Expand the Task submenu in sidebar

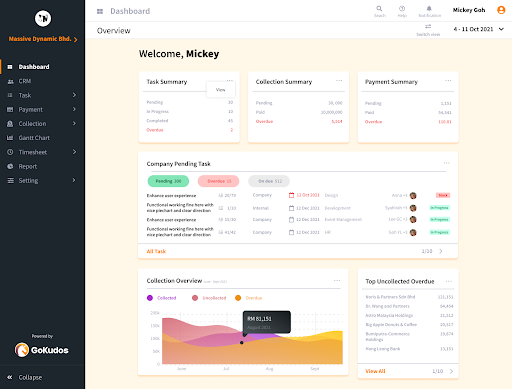coord(74,95)
